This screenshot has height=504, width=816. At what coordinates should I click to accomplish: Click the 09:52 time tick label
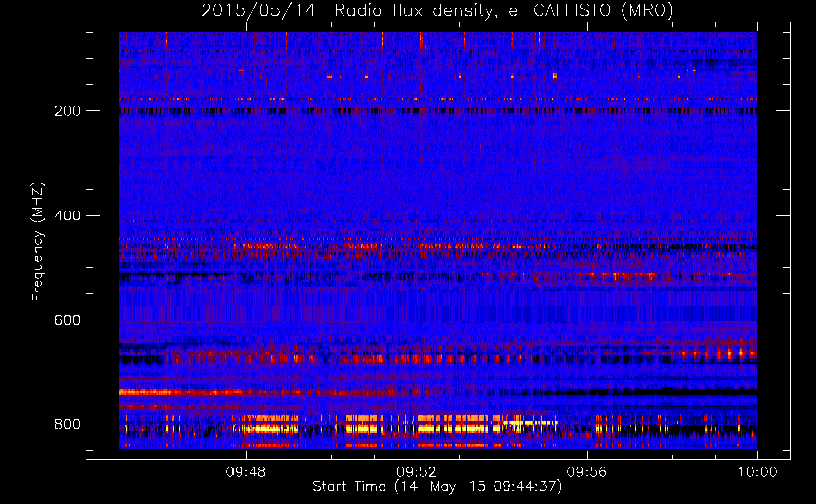417,472
